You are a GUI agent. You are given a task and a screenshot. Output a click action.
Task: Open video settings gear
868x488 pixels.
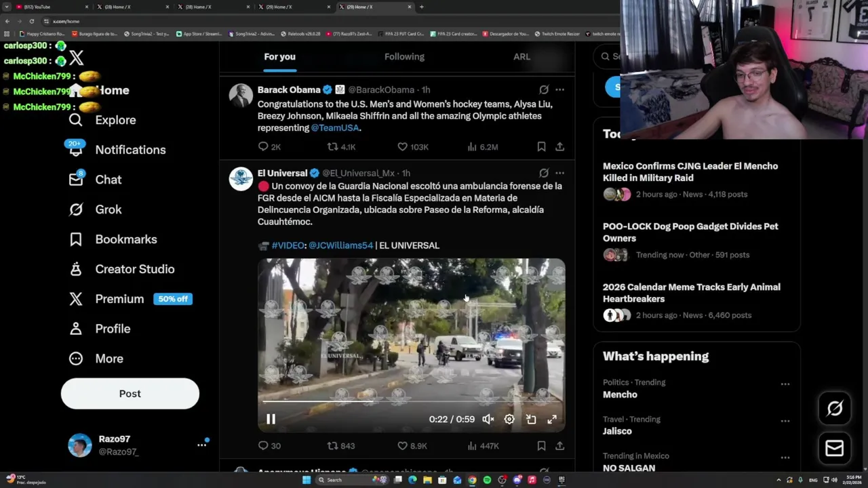[x=509, y=419]
